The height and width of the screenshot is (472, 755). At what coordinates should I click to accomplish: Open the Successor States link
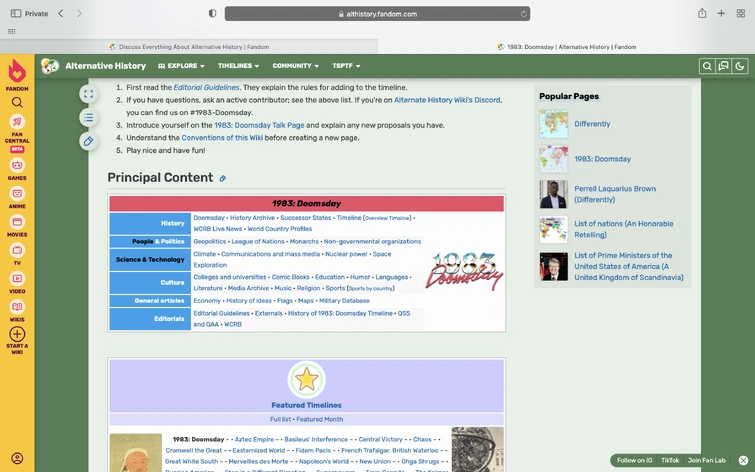[306, 218]
